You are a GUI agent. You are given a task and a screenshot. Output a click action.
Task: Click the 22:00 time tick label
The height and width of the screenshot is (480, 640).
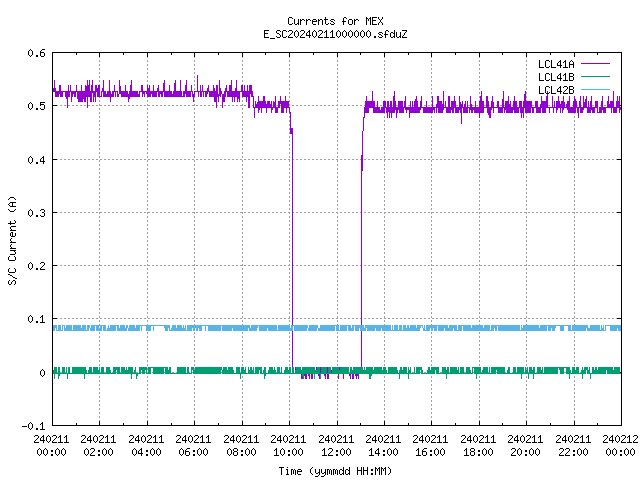pyautogui.click(x=573, y=452)
